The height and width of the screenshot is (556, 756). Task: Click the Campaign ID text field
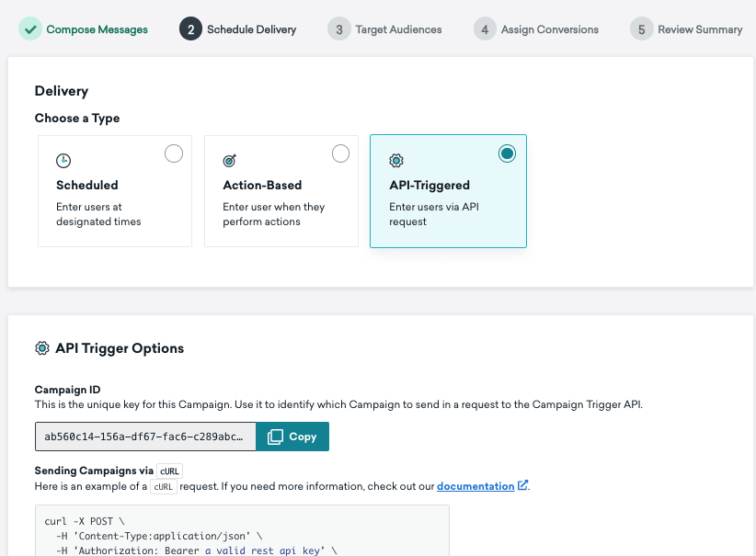coord(145,437)
